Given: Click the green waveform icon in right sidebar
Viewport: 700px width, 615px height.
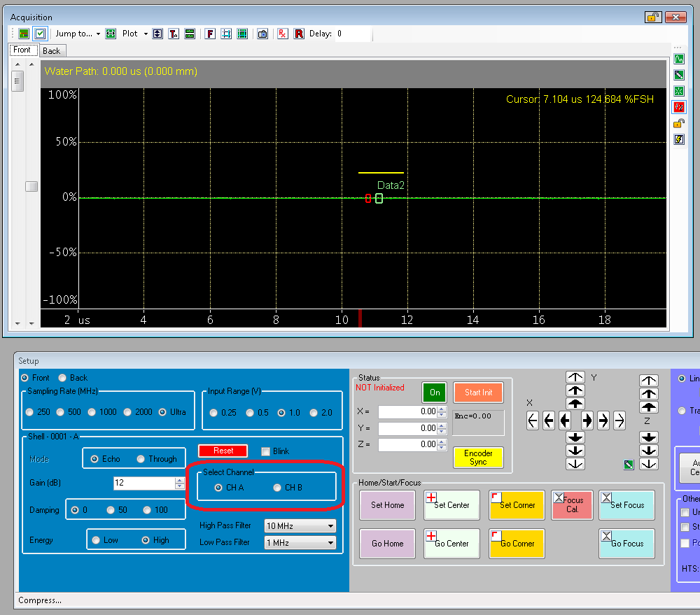Looking at the screenshot, I should [x=678, y=59].
